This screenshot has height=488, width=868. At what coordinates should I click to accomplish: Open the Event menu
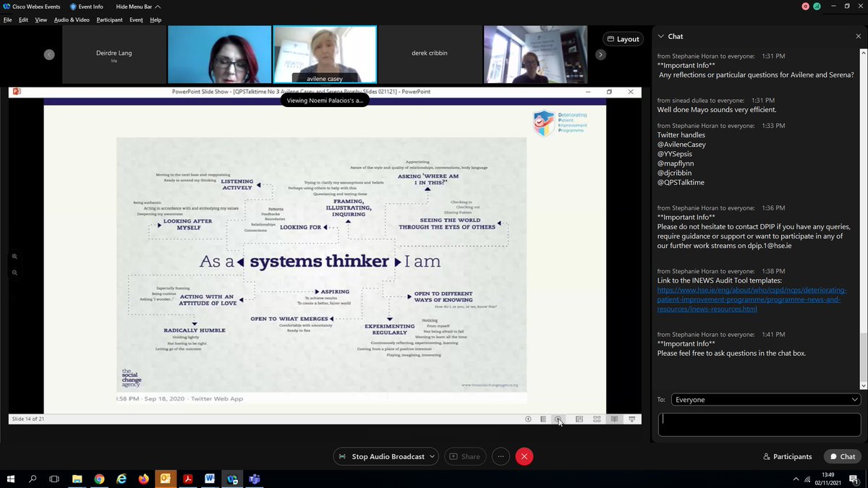tap(136, 20)
